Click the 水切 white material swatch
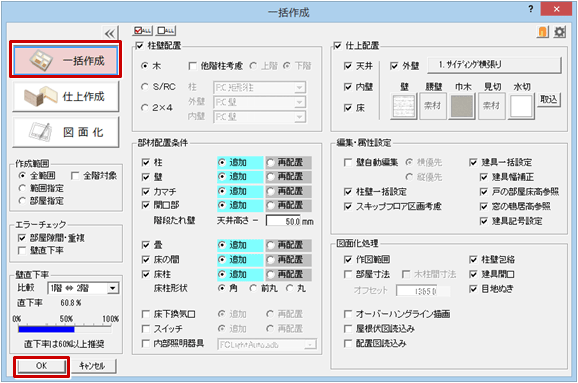578x383 pixels. pyautogui.click(x=521, y=106)
